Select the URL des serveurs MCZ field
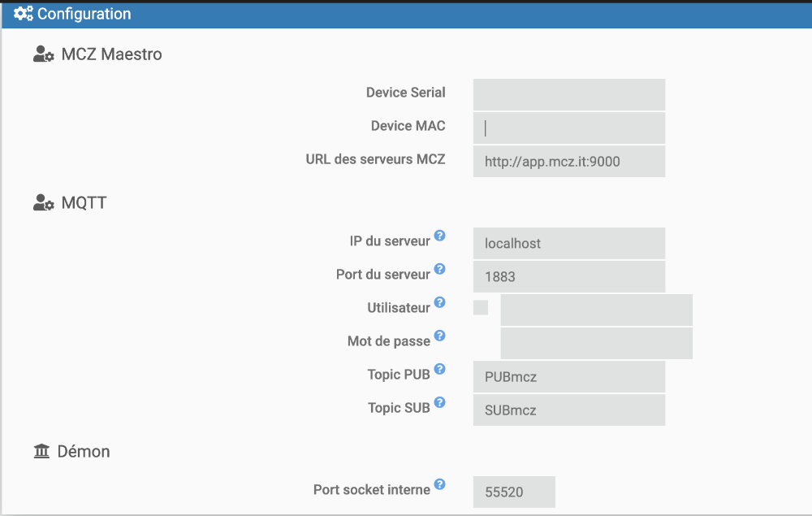 569,161
